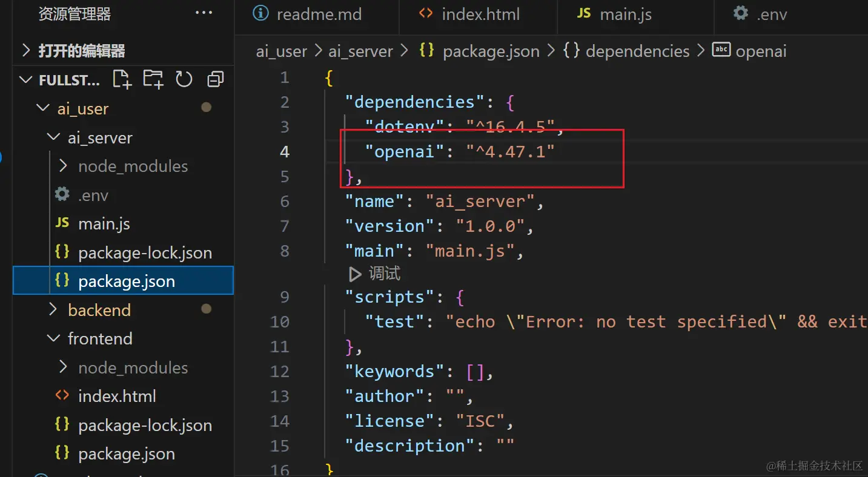Viewport: 868px width, 477px height.
Task: Click the "^4.47.1" version value
Action: [x=511, y=151]
